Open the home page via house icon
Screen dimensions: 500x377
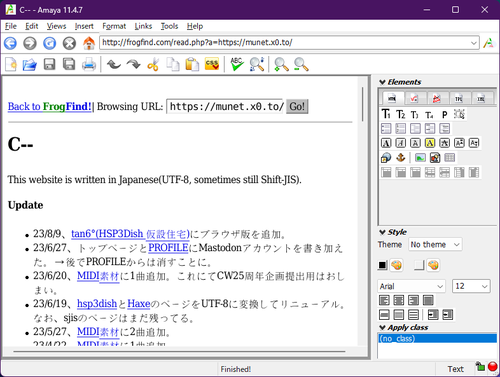pos(89,43)
